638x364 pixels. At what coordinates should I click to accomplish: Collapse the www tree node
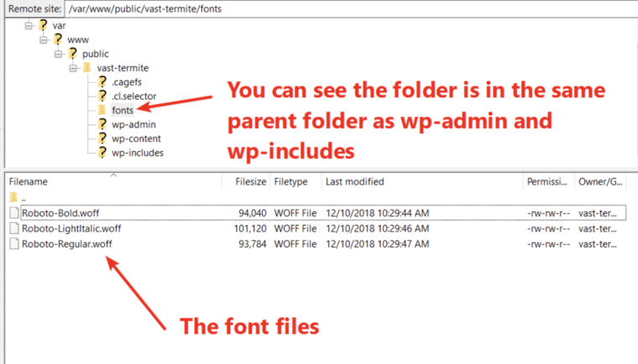click(44, 40)
